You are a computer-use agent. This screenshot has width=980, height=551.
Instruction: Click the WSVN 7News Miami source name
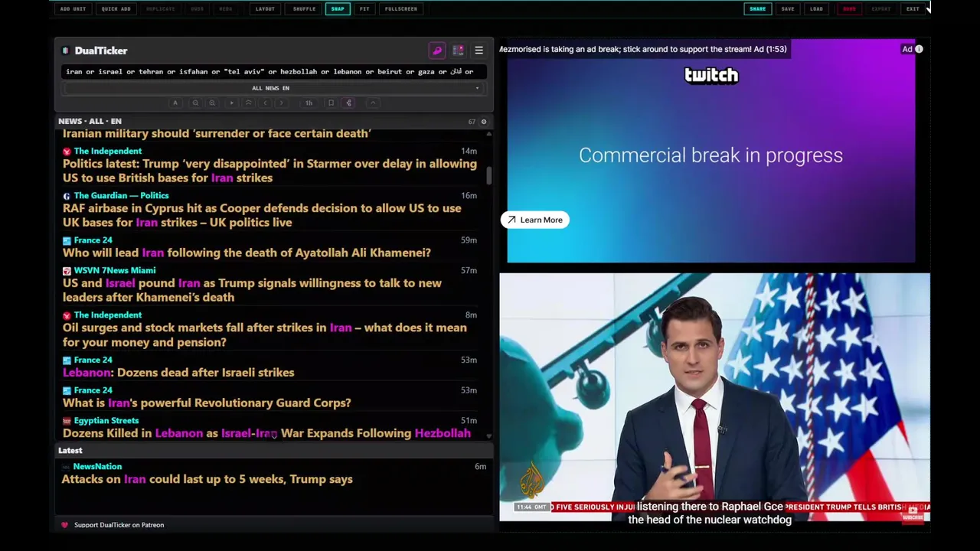click(114, 270)
